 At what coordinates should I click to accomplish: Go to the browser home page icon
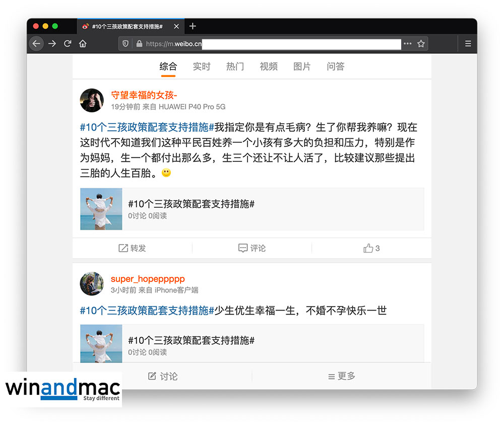83,44
